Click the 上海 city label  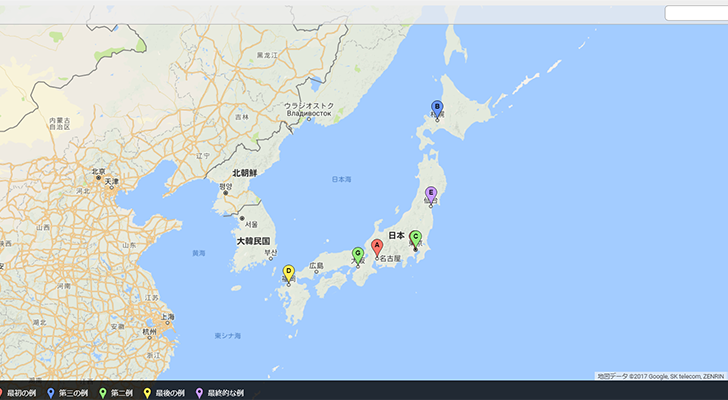pos(168,317)
